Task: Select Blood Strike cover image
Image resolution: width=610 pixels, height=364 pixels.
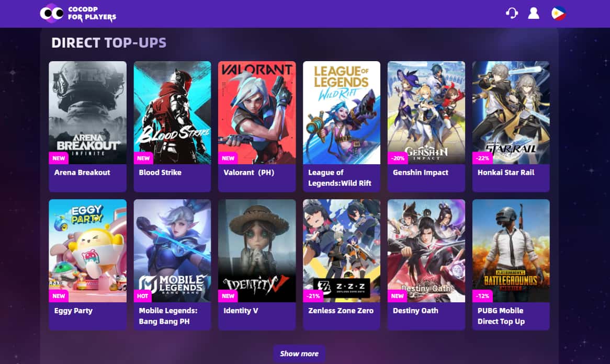Action: pyautogui.click(x=172, y=112)
